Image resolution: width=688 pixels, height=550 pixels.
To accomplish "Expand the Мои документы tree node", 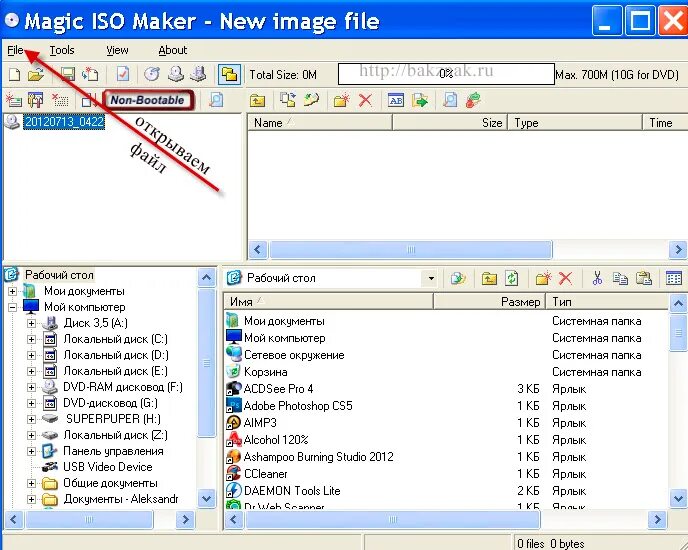I will [x=12, y=291].
